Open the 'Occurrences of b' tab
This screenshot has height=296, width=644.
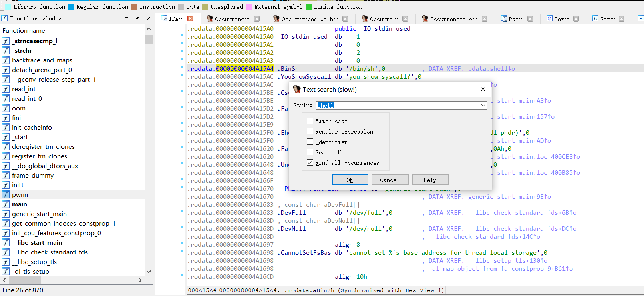310,18
